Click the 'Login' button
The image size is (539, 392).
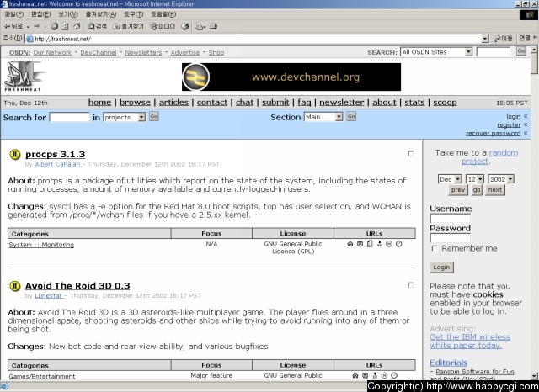point(441,267)
